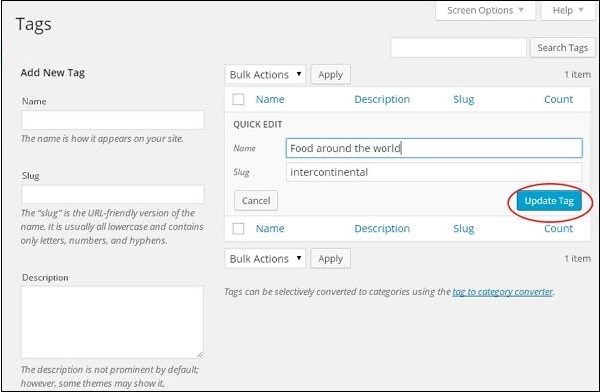Sort by Name in table header
Image resolution: width=600 pixels, height=392 pixels.
(270, 100)
